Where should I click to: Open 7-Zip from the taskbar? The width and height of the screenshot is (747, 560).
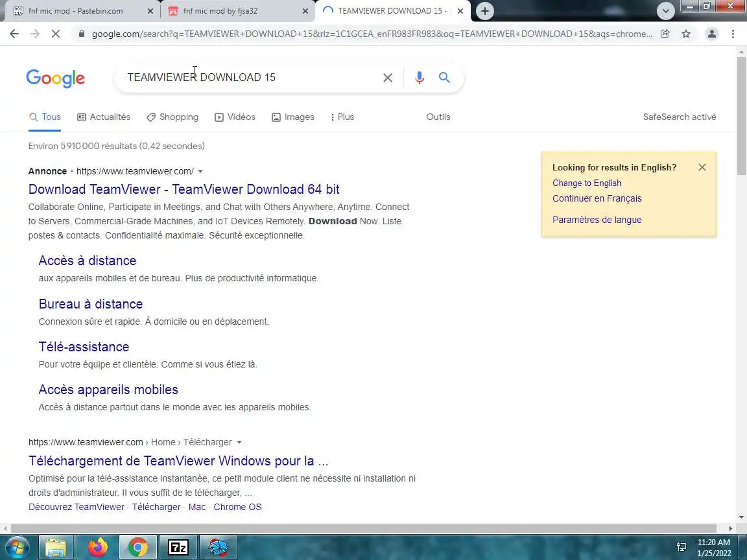(178, 548)
